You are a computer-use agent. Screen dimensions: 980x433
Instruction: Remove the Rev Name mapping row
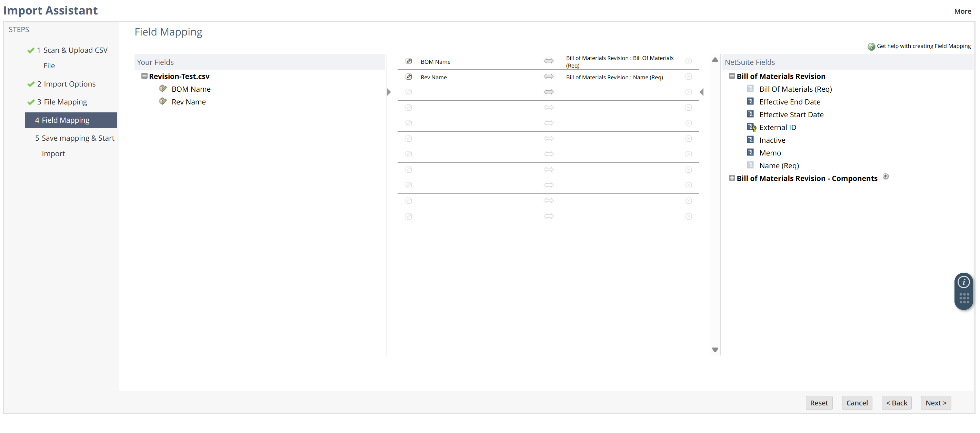pos(688,77)
